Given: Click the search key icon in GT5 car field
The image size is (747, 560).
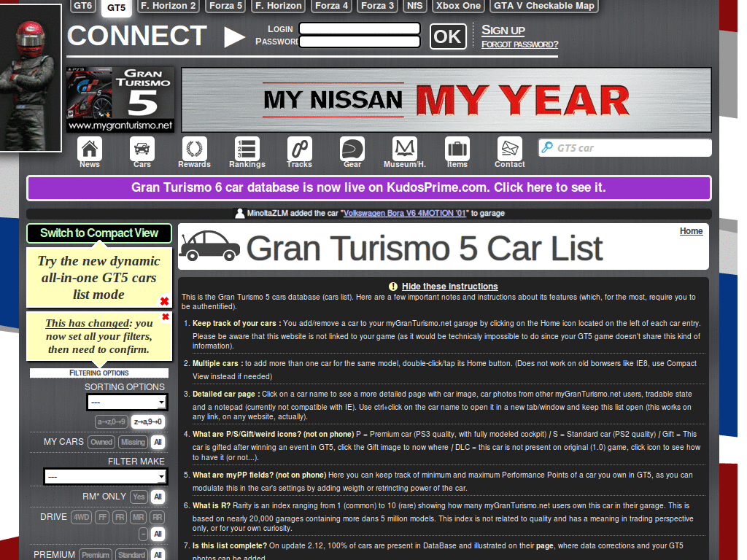Looking at the screenshot, I should click(547, 147).
